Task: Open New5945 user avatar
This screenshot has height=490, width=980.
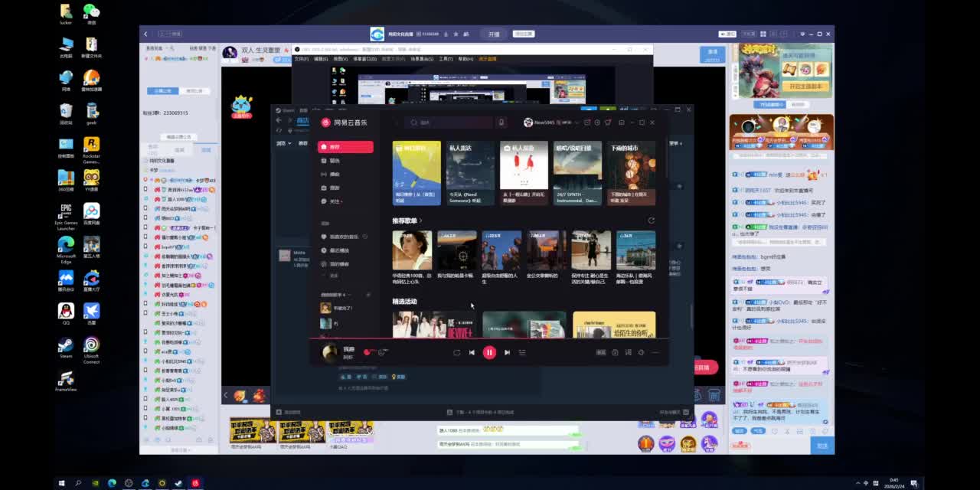Action: [528, 122]
